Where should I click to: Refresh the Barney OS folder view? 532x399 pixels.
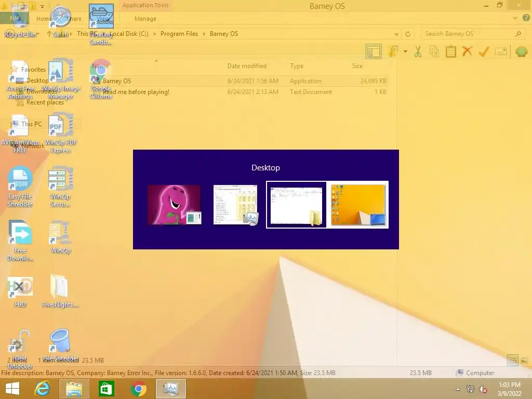pyautogui.click(x=408, y=34)
